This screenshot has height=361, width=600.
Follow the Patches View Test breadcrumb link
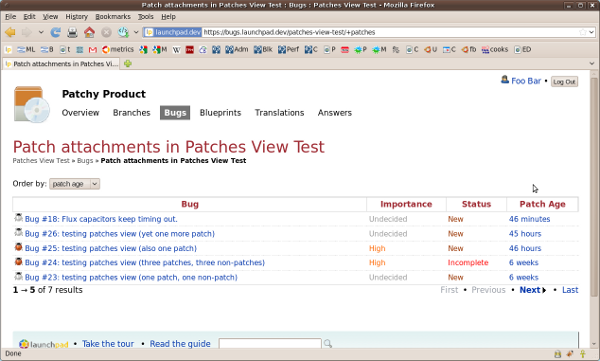(41, 160)
